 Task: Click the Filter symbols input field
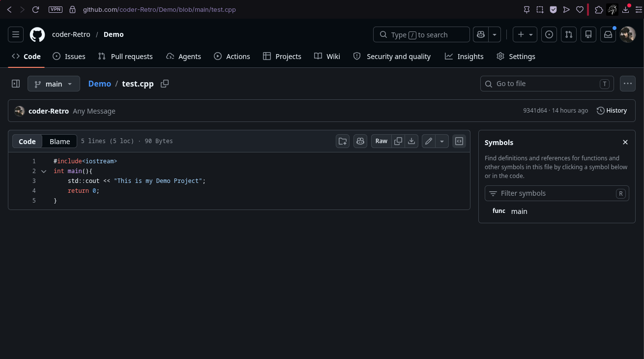click(557, 193)
